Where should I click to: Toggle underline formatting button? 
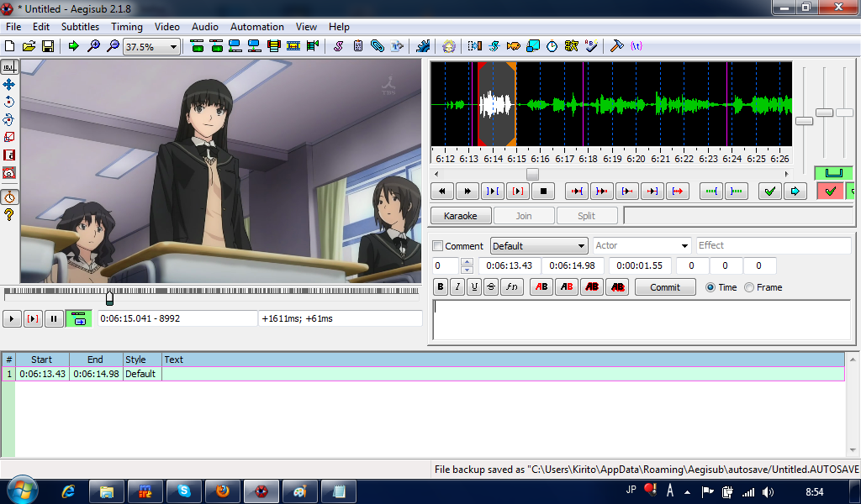pyautogui.click(x=474, y=286)
